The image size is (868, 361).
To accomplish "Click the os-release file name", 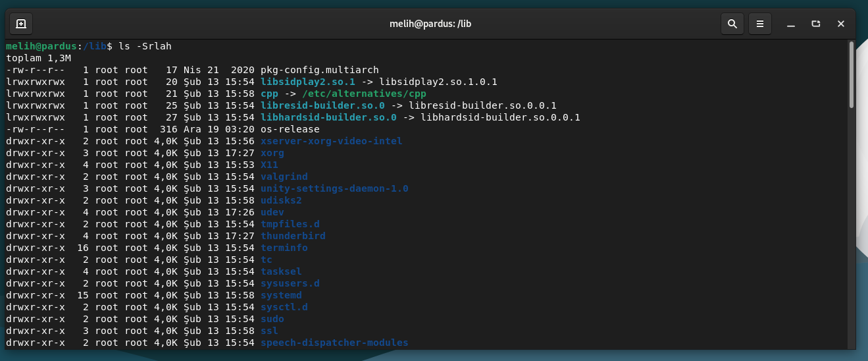I will coord(290,129).
